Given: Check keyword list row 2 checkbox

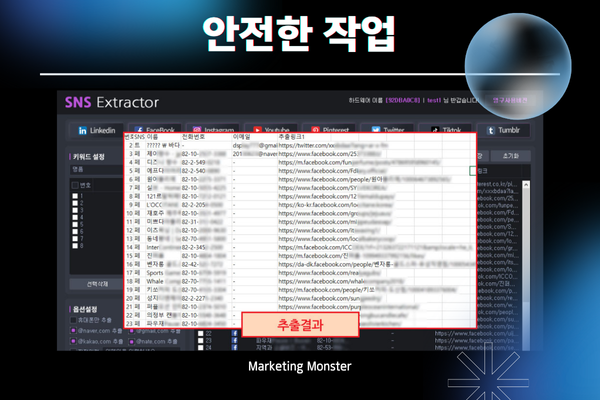Looking at the screenshot, I should [75, 203].
